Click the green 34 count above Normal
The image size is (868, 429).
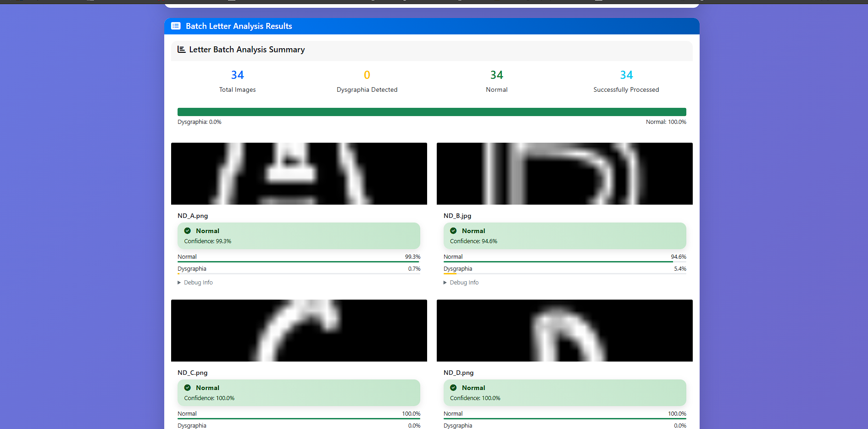(497, 75)
